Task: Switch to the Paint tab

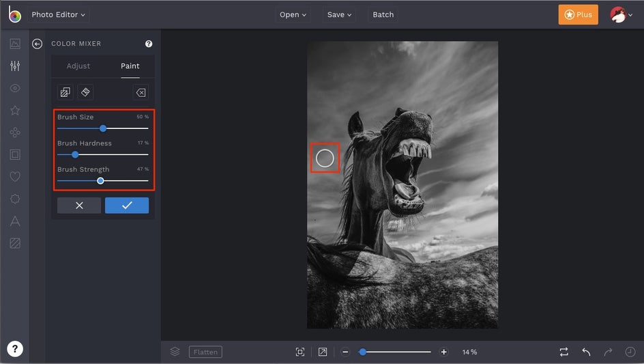Action: point(130,66)
